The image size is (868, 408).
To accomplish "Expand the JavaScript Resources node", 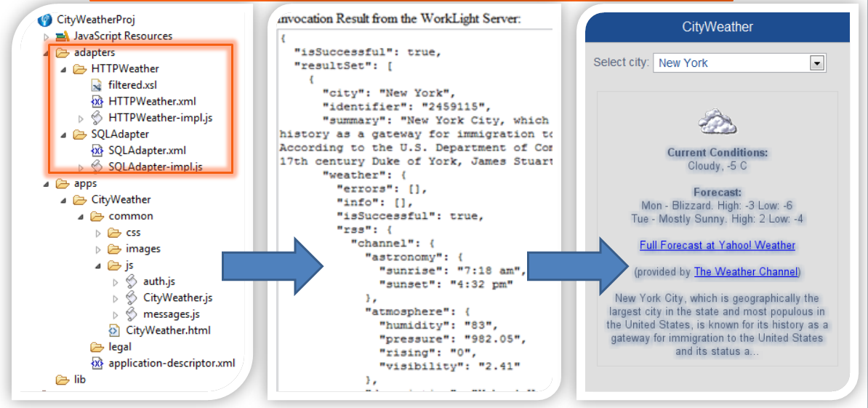I will coord(47,36).
